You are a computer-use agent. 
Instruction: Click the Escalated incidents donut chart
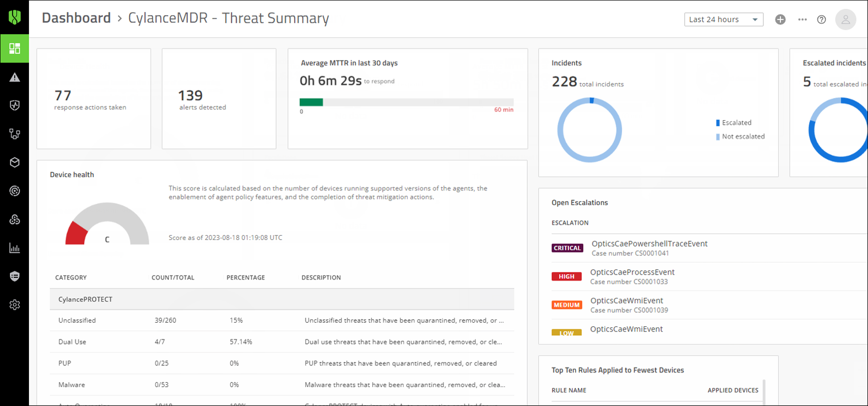pyautogui.click(x=839, y=130)
